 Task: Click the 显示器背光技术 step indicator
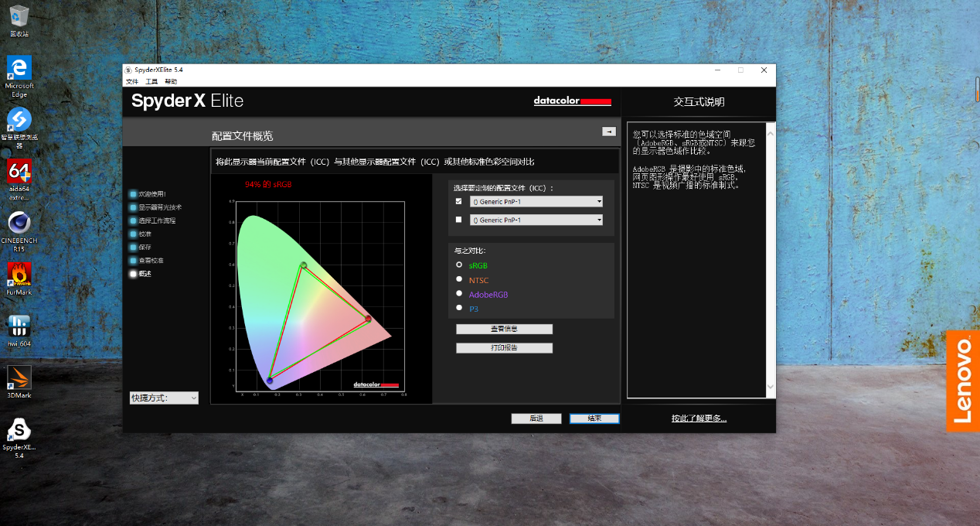point(156,207)
